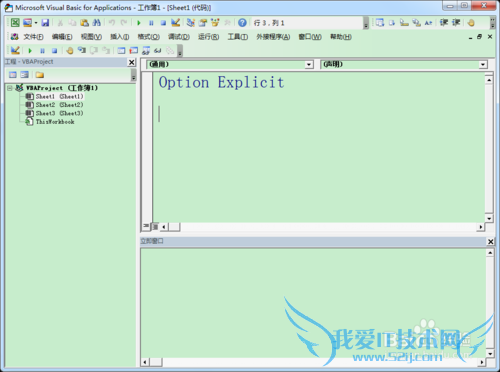Click Reset on the Debug toolbar

click(54, 51)
